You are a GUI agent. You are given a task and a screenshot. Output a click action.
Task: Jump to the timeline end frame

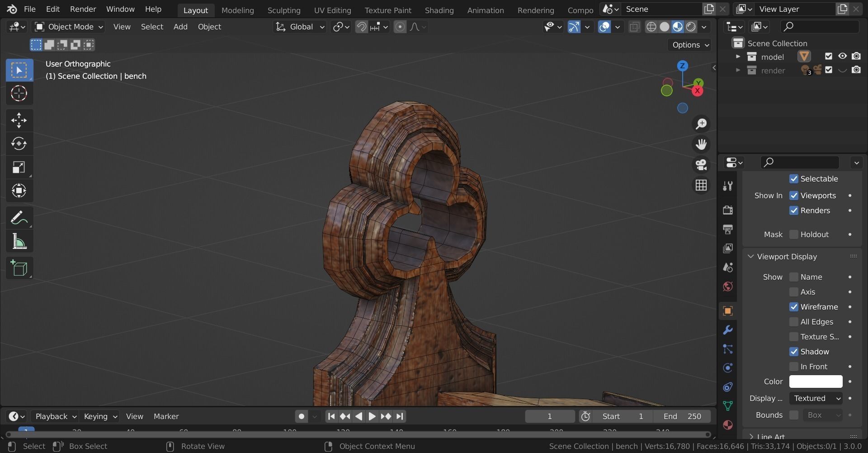point(400,416)
